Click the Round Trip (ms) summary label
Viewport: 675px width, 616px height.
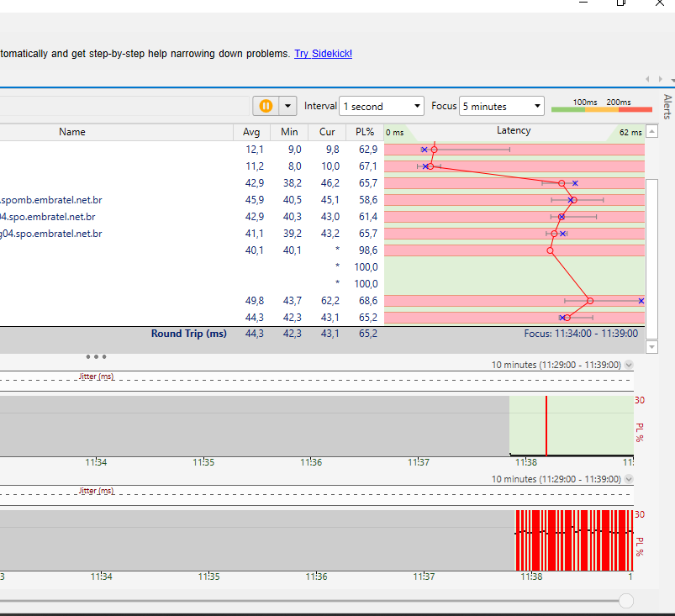point(189,334)
